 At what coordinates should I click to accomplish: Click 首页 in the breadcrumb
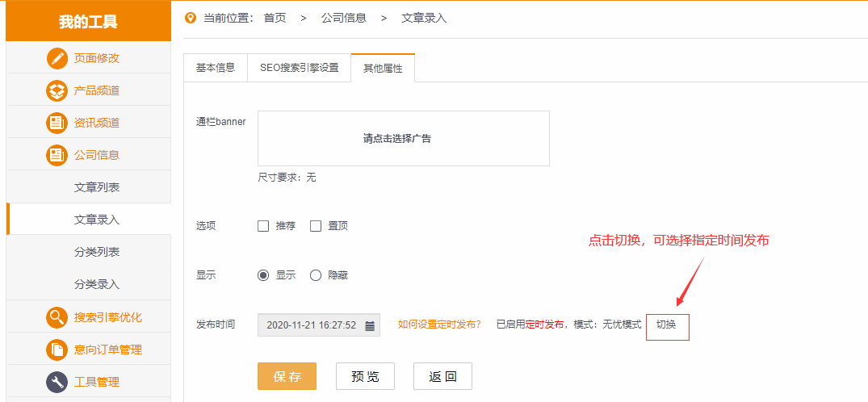coord(275,19)
